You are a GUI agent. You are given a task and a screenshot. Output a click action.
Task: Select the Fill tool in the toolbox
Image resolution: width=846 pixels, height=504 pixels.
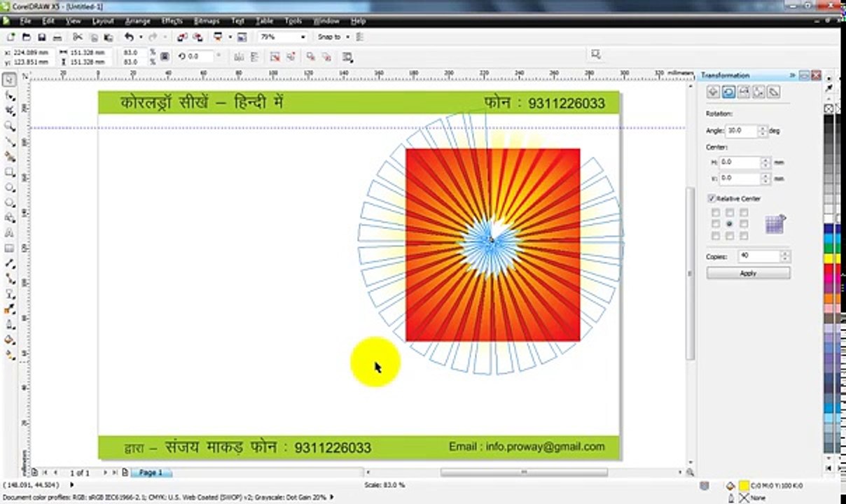coord(10,340)
